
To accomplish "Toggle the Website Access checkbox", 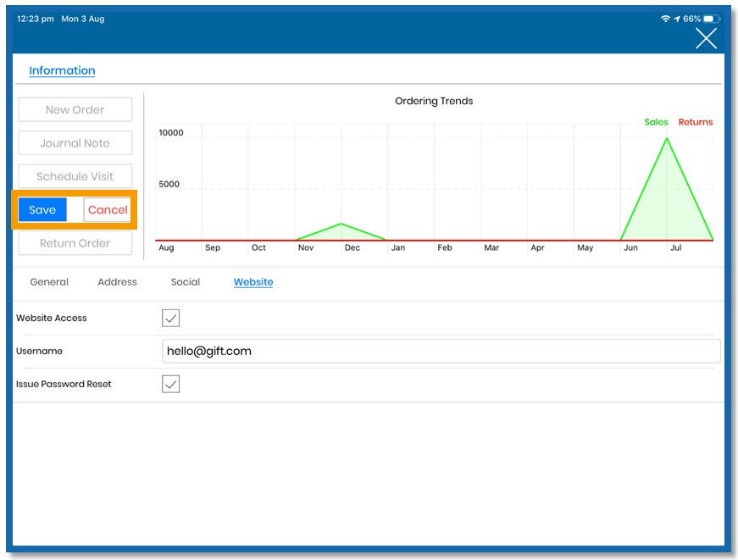I will tap(170, 318).
